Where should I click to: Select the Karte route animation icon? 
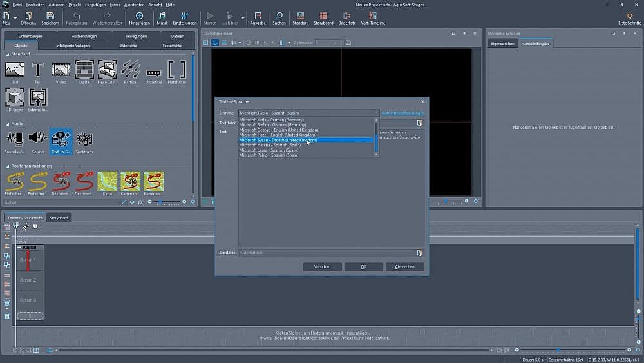point(107,181)
